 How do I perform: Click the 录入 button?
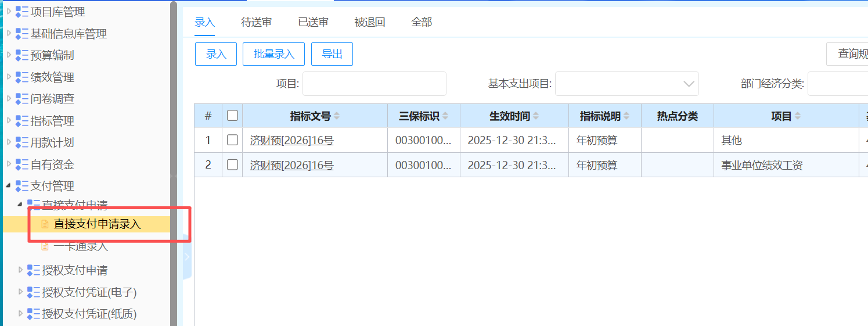(x=216, y=54)
